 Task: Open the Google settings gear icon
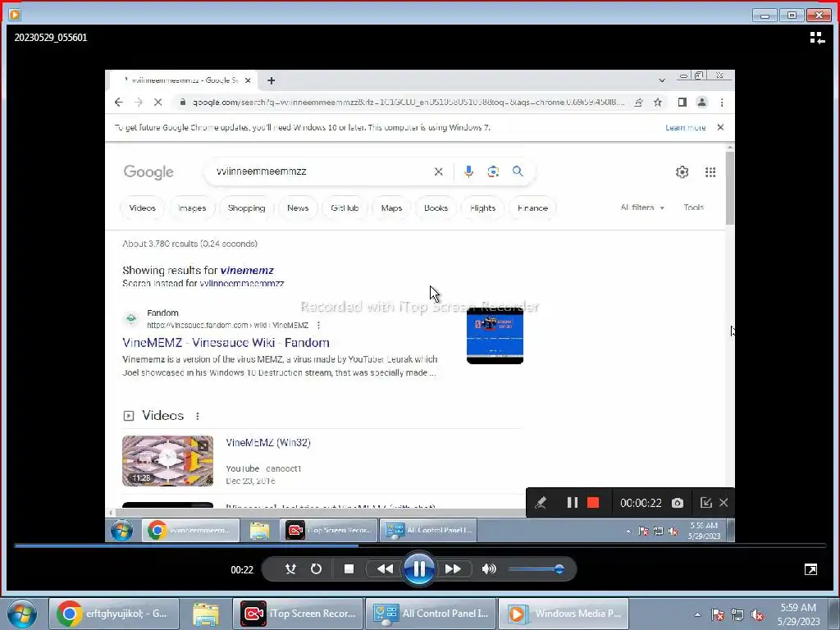tap(682, 172)
